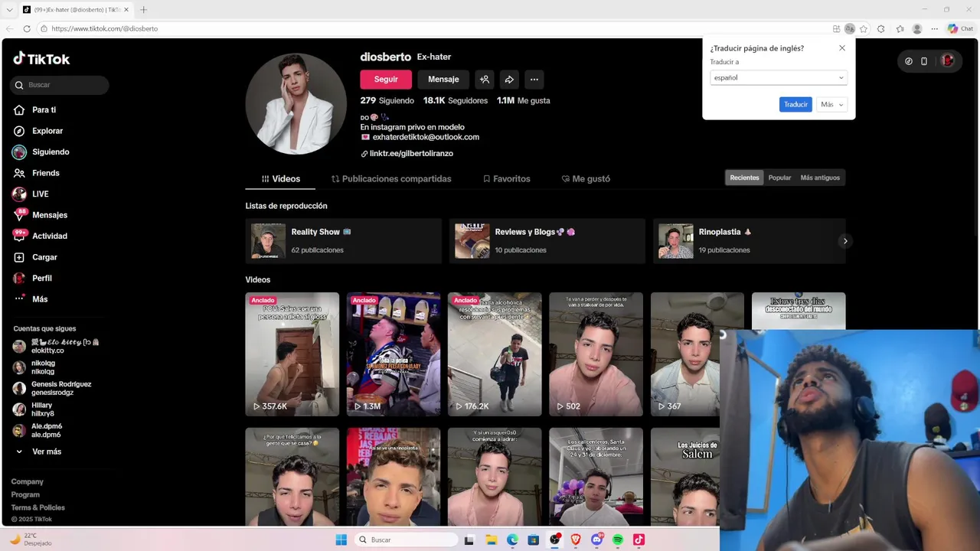Click the browser translate icon in address bar
This screenshot has height=551, width=980.
point(849,28)
